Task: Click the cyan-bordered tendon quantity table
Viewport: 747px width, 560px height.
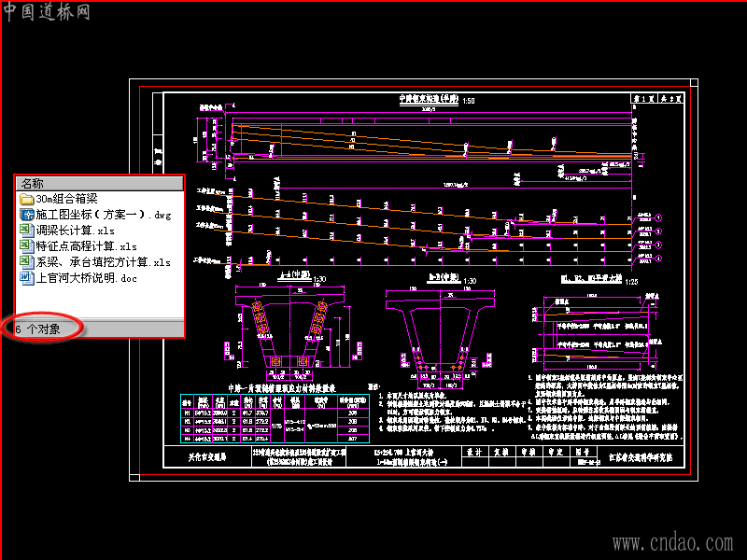Action: click(275, 418)
